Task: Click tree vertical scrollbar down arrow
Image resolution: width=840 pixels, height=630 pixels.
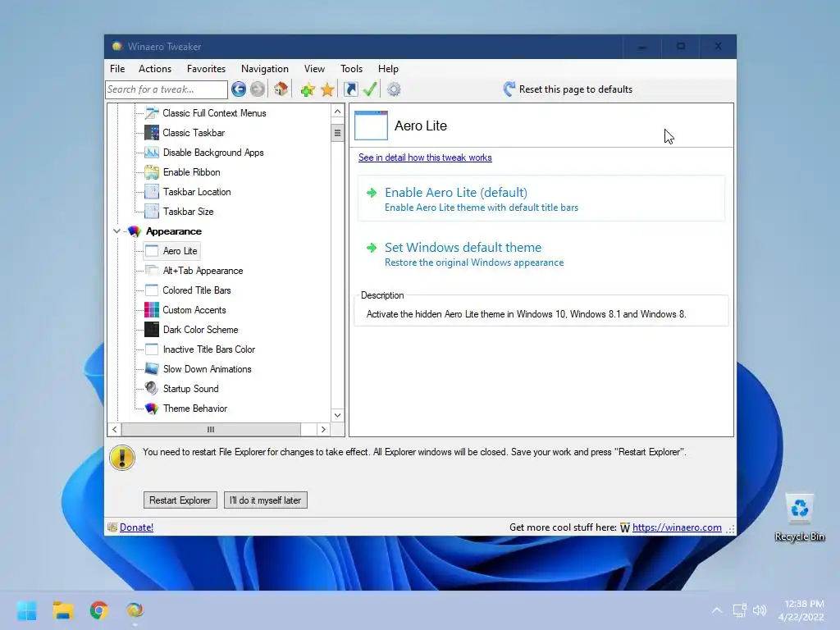Action: pyautogui.click(x=337, y=415)
